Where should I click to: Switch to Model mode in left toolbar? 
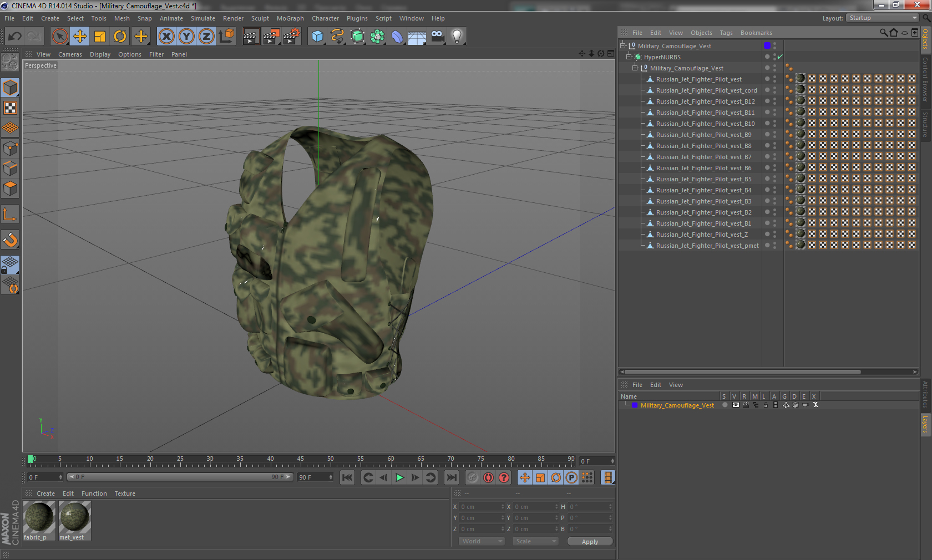click(x=10, y=88)
